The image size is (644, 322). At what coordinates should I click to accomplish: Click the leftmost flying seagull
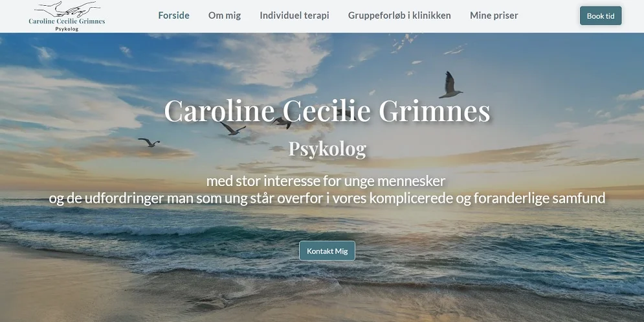(x=149, y=143)
